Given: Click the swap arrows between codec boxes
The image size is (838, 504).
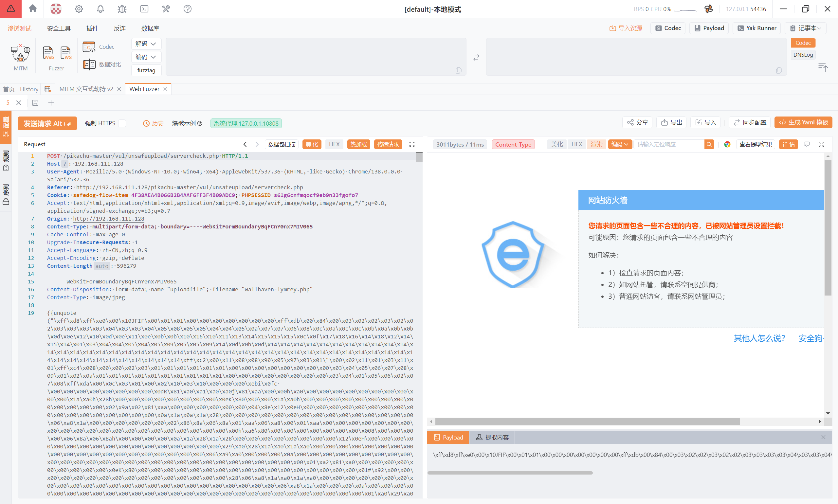Looking at the screenshot, I should (x=476, y=58).
